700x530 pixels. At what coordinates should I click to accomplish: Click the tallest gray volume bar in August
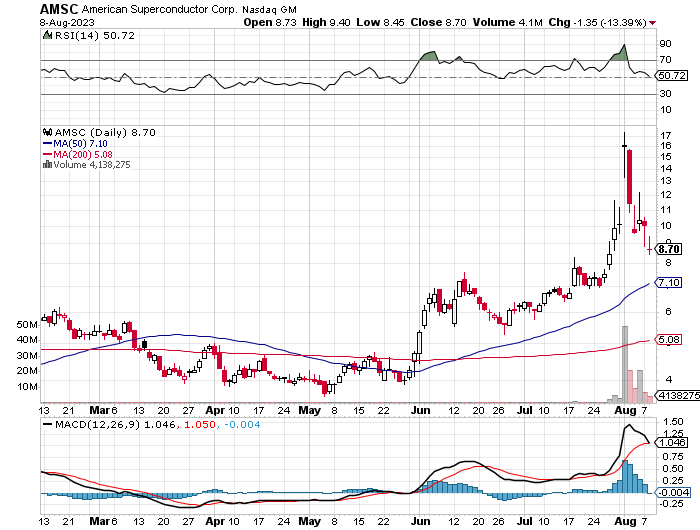[625, 364]
